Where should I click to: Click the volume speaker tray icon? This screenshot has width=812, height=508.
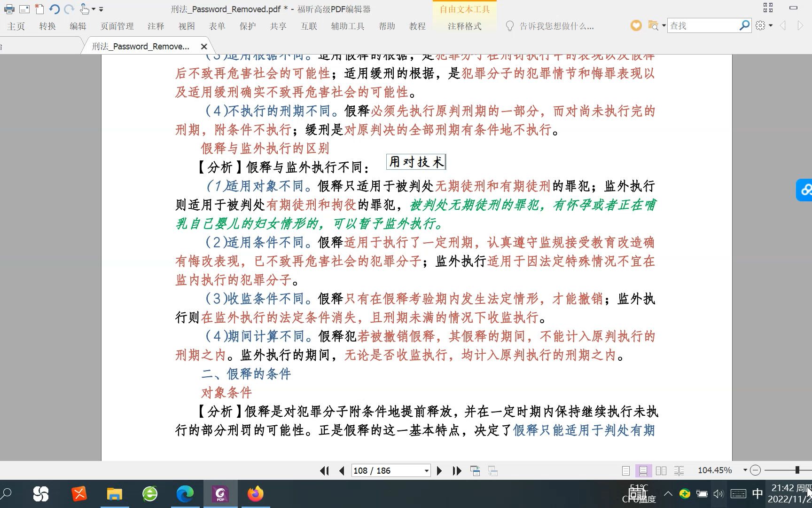point(718,494)
